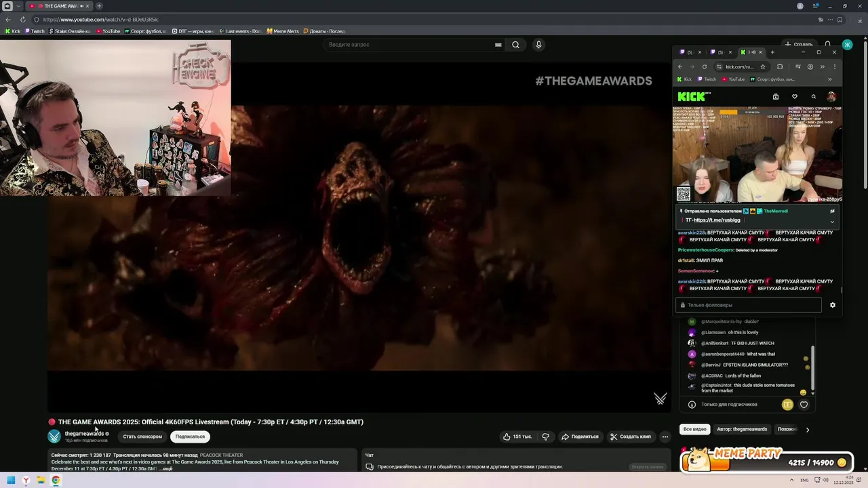Image resolution: width=868 pixels, height=488 pixels.
Task: Click the main browser address bar URL
Action: [x=100, y=20]
